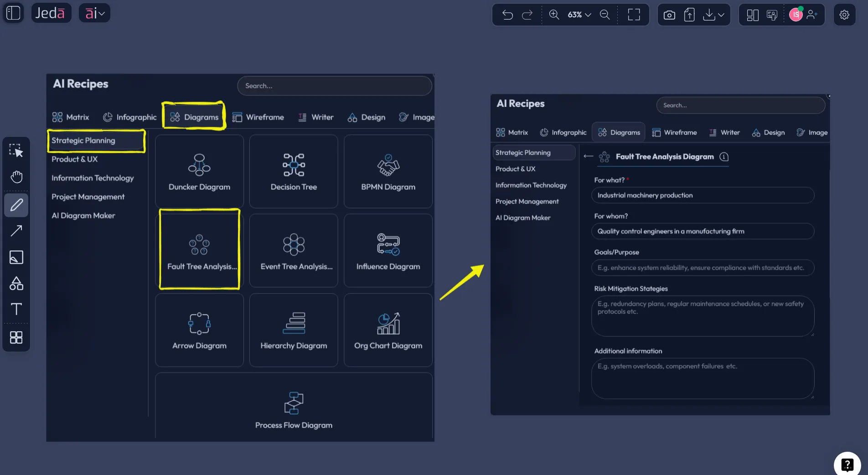Image resolution: width=868 pixels, height=475 pixels.
Task: Expand the 63% zoom level dropdown
Action: tap(579, 15)
